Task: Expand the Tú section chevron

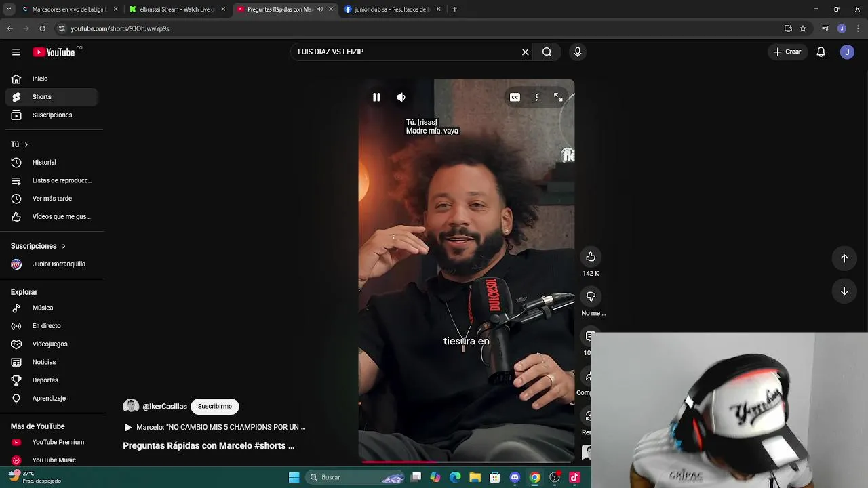Action: [x=26, y=144]
